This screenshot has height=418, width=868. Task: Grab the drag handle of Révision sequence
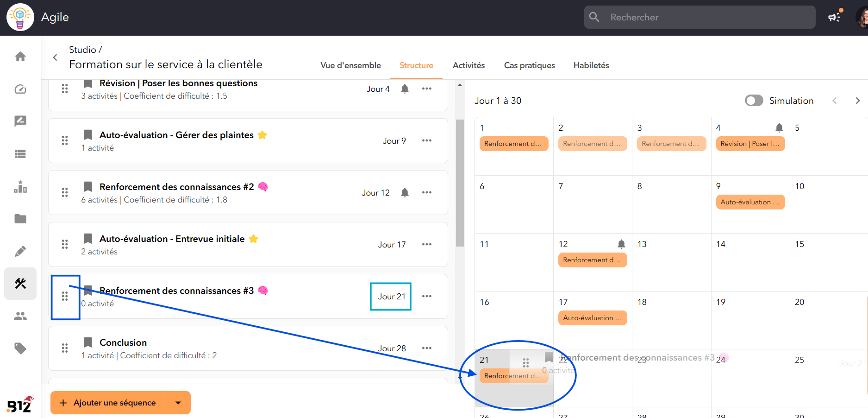pos(65,89)
